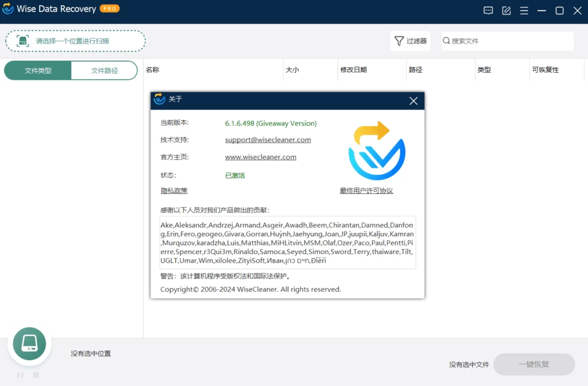
Task: Click the Wise Data Recovery logo in title bar
Action: click(x=7, y=9)
